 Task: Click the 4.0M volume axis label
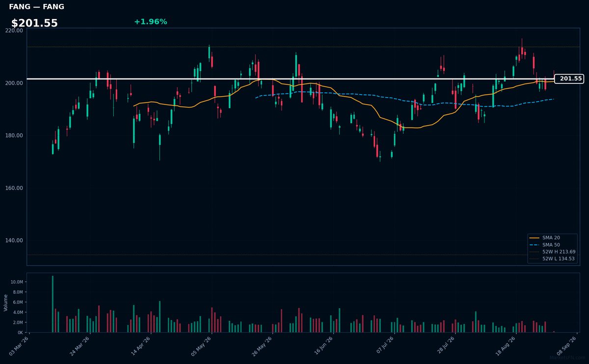pos(17,312)
